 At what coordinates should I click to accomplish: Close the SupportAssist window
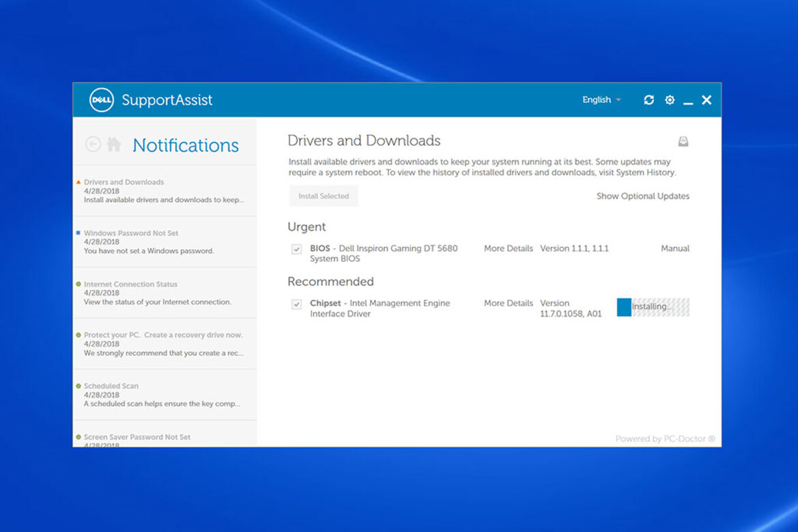click(707, 100)
